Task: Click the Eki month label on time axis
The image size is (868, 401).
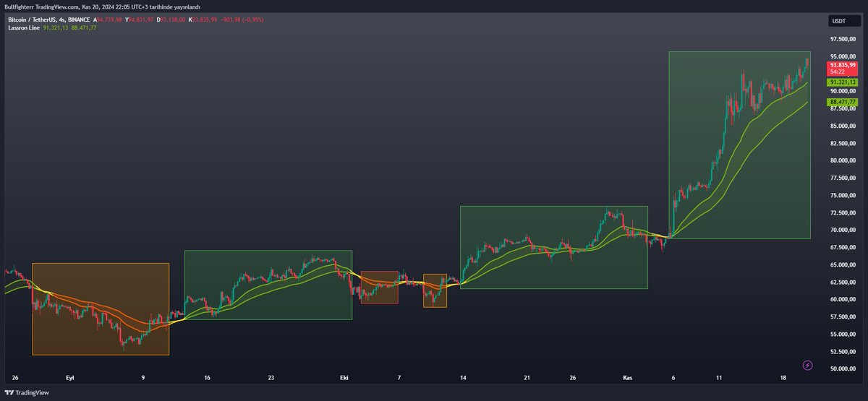Action: [344, 378]
